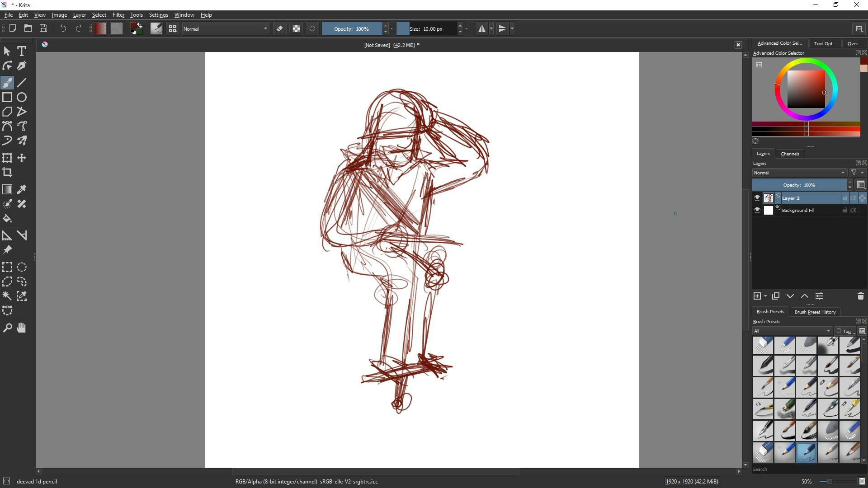Hide Layer 2 with its eye icon
This screenshot has height=488, width=868.
coord(757,198)
